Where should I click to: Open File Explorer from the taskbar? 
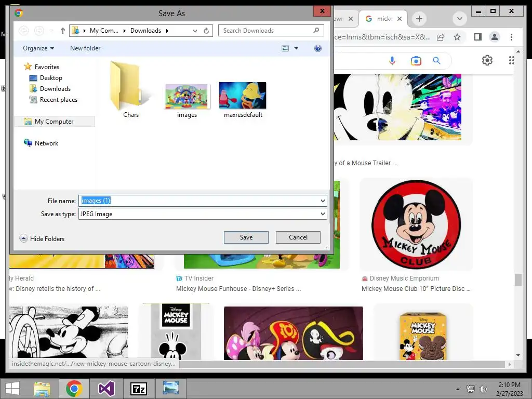pos(42,389)
